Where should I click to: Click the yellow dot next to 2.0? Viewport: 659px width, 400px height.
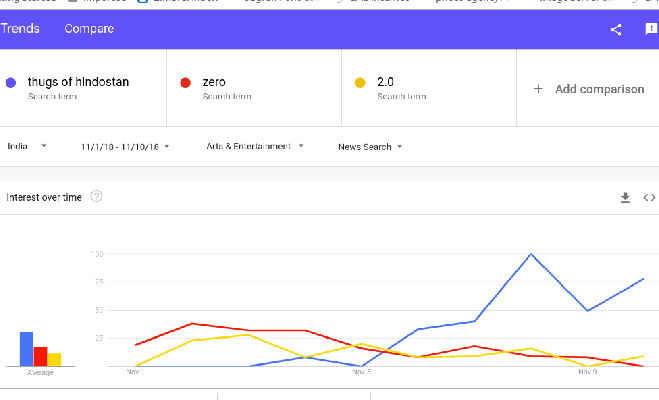(360, 83)
